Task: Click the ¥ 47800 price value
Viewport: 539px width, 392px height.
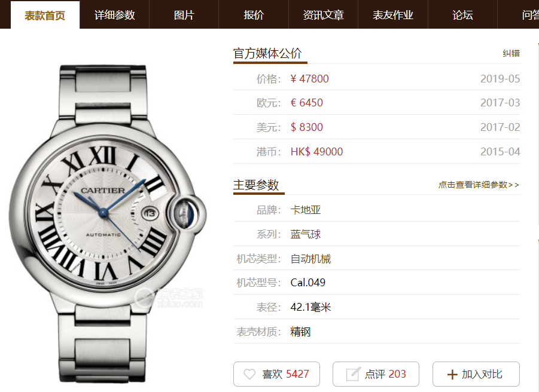Action: pos(309,79)
